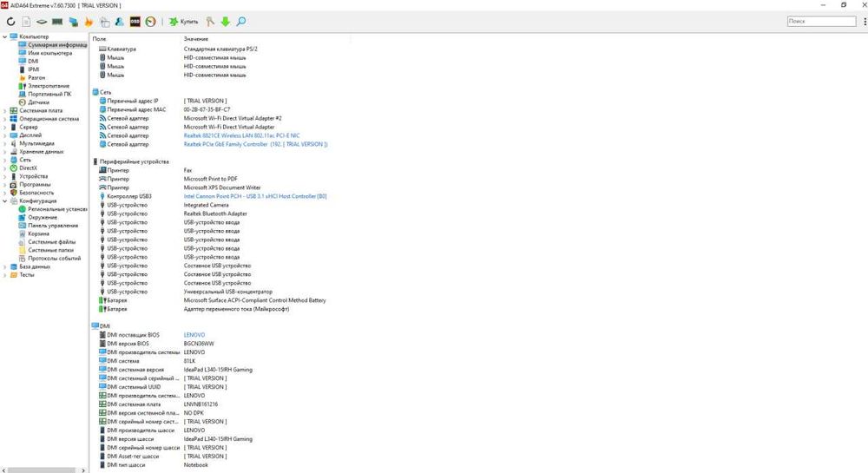Open the Report page icon in toolbar

click(26, 22)
